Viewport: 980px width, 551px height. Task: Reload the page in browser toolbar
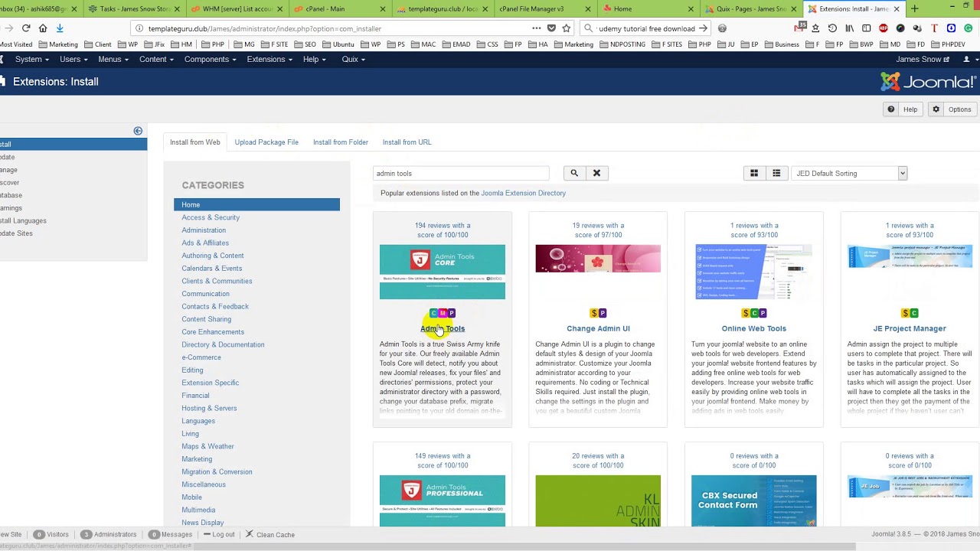tap(26, 28)
